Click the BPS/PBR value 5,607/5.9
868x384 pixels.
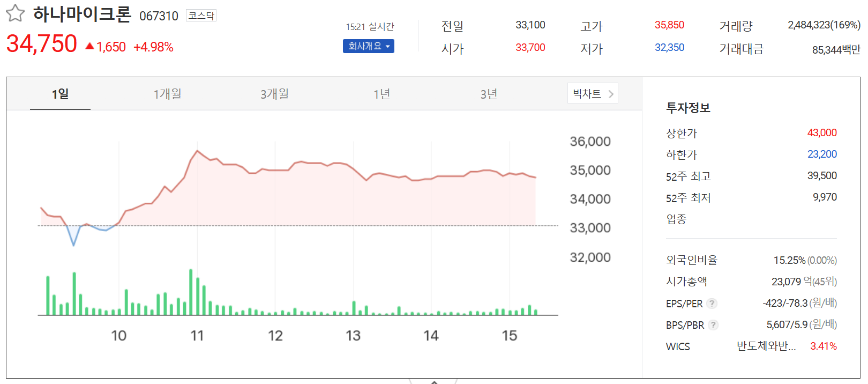tap(787, 325)
